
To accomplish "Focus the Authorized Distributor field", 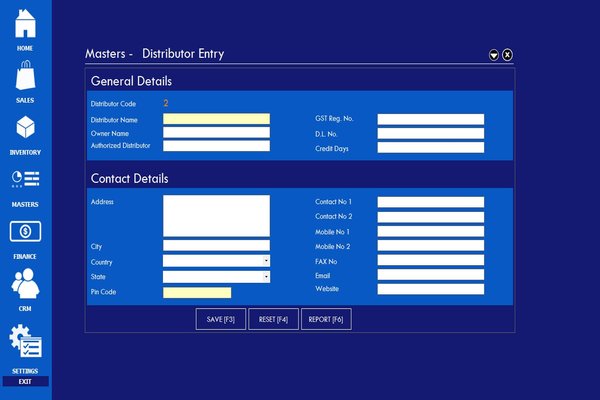I will tap(216, 145).
